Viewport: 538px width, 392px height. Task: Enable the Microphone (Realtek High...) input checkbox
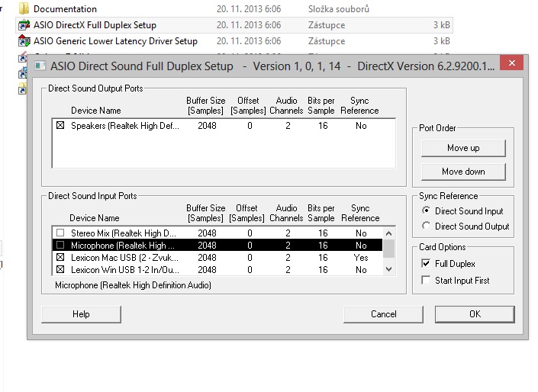coord(60,245)
